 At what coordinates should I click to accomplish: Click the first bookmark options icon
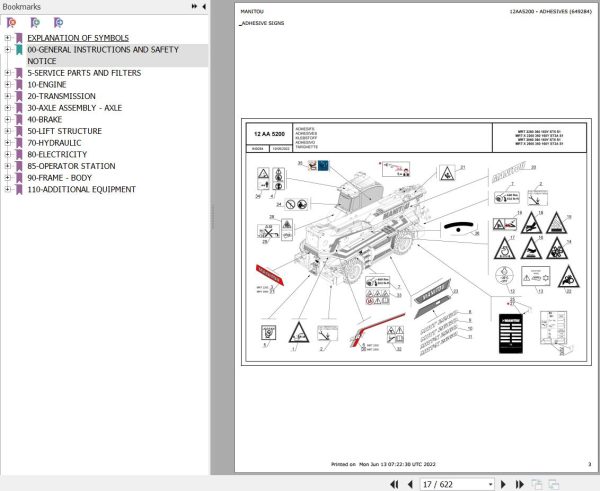click(11, 23)
